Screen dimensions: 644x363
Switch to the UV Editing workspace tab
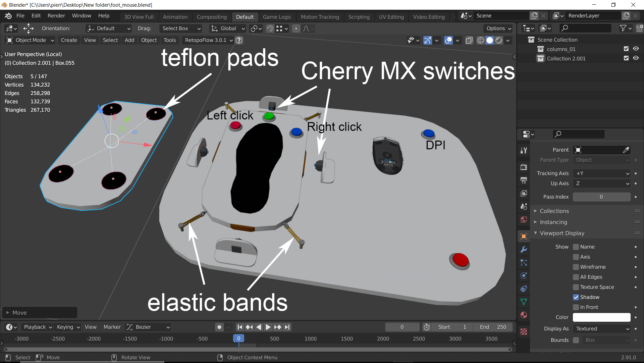point(391,17)
